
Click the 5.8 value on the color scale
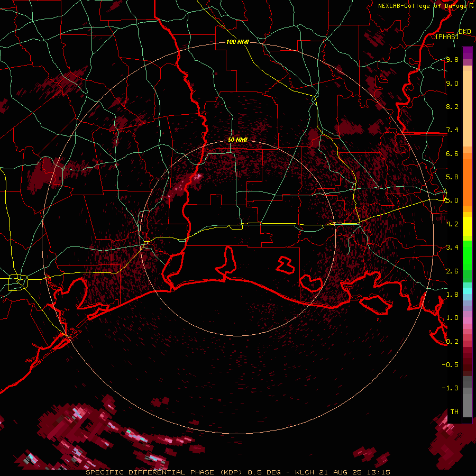click(452, 177)
